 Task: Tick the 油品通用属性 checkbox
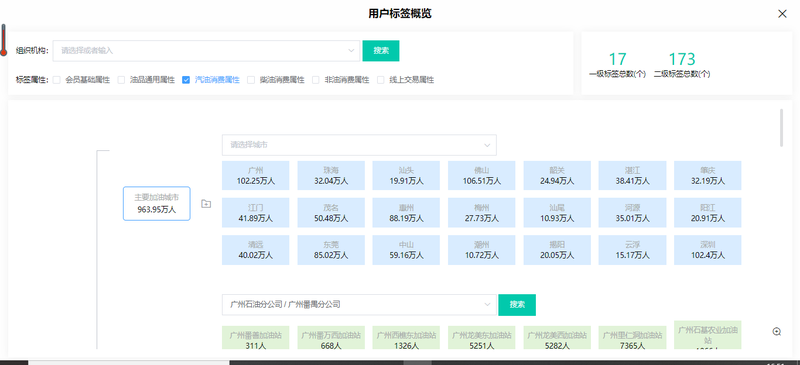[121, 80]
